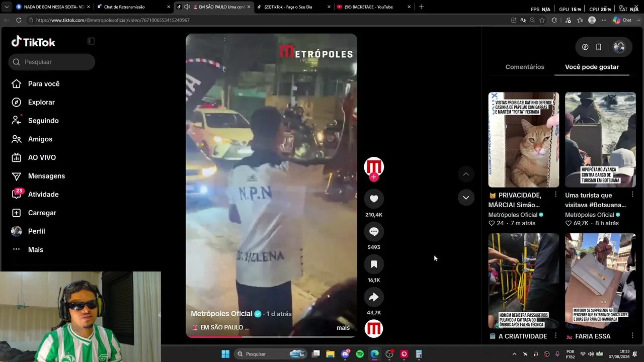Reload the TikTok page
Image resolution: width=644 pixels, height=362 pixels.
pyautogui.click(x=19, y=20)
